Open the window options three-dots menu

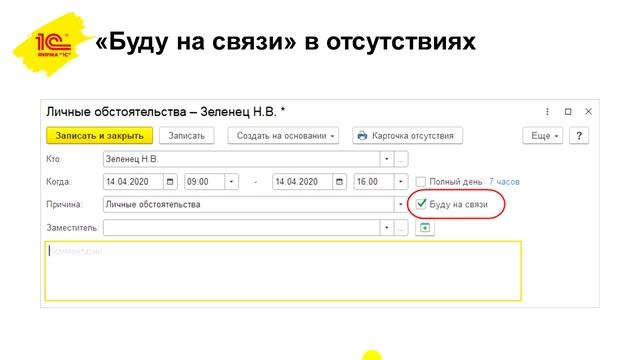coord(547,111)
